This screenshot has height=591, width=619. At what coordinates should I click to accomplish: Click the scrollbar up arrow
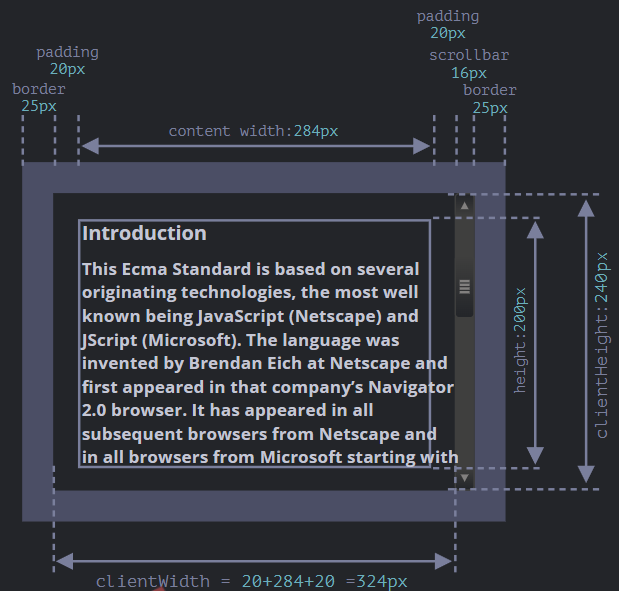465,206
